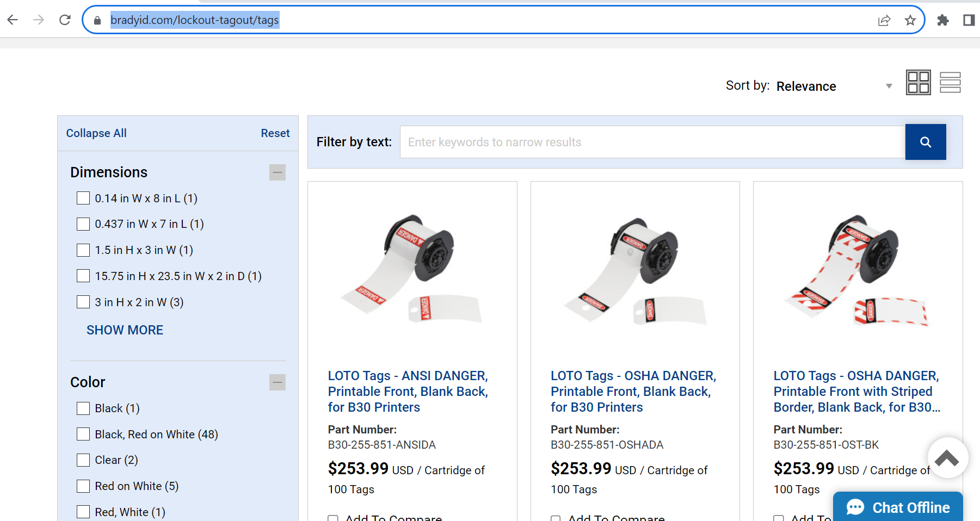Bookmark this page with the star

pyautogui.click(x=910, y=21)
